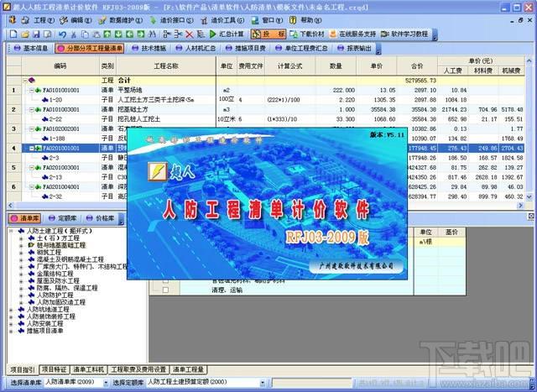
Task: Select the 桩与地基基础工程 tree item
Action: (x=60, y=245)
